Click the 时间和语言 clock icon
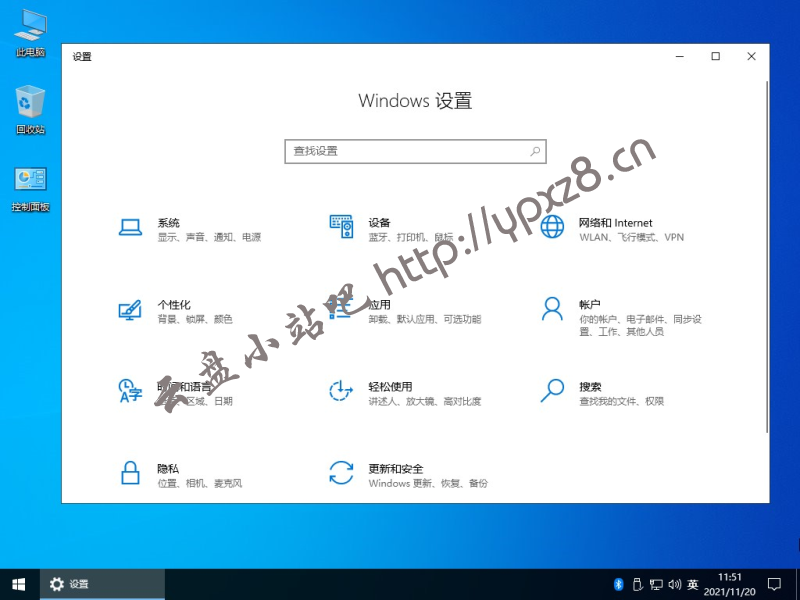Screen dimensions: 800x600 (130, 391)
